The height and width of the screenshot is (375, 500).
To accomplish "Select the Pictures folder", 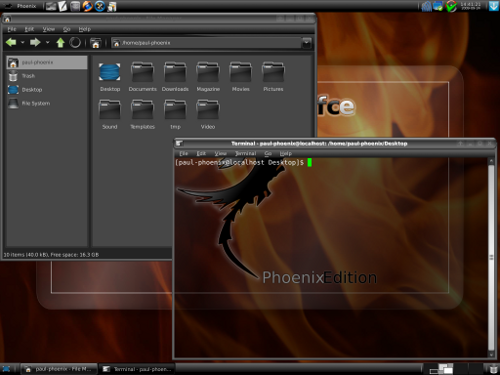I will point(273,77).
